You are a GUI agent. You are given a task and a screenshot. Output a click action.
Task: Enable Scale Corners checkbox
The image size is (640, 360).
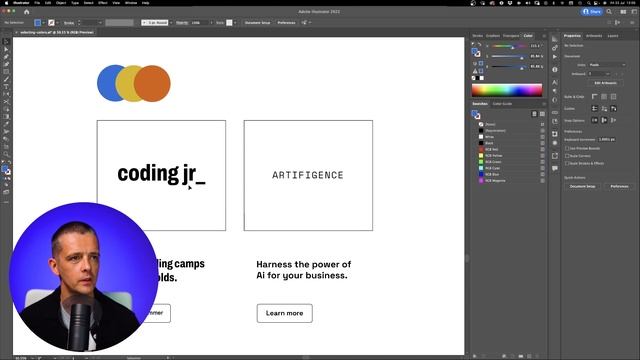(x=567, y=156)
